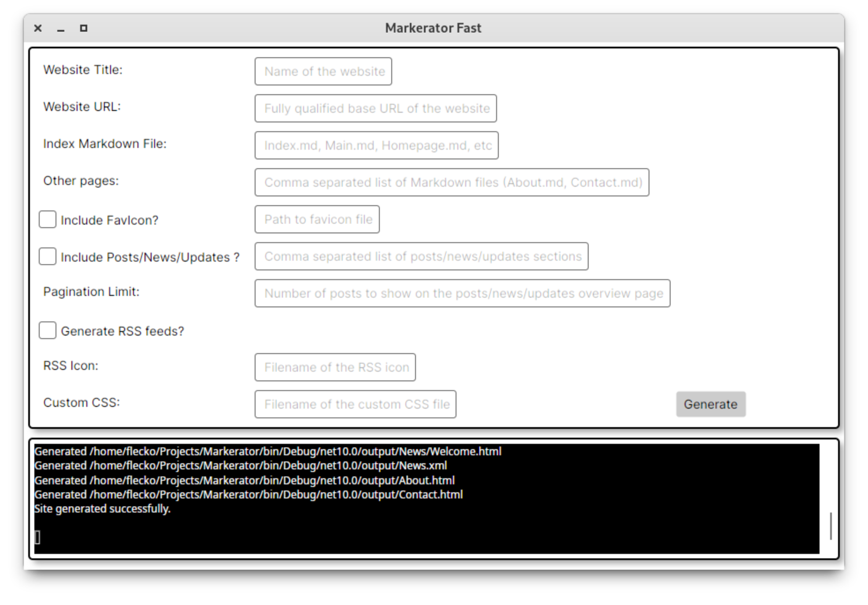
Task: Click the 'Website Title:' label
Action: click(83, 70)
